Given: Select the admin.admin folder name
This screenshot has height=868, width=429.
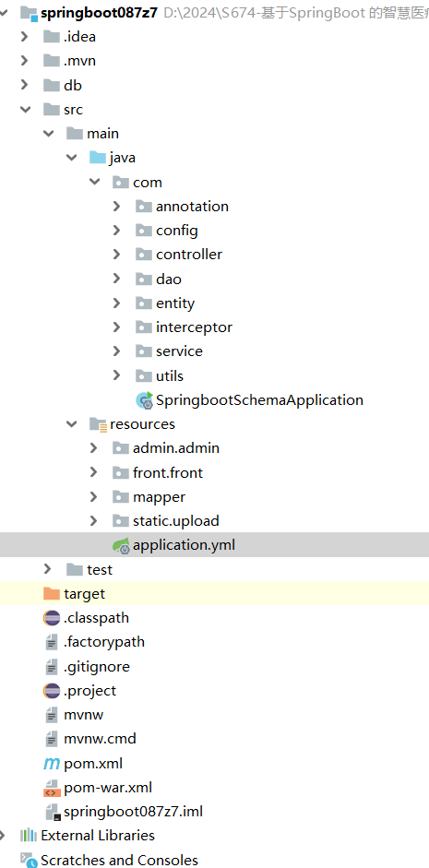Looking at the screenshot, I should tap(176, 448).
